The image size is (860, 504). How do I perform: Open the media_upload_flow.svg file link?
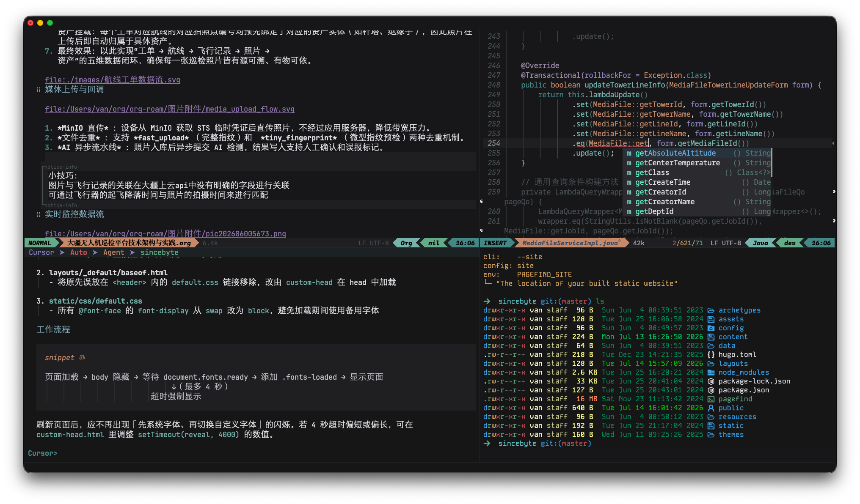tap(170, 109)
